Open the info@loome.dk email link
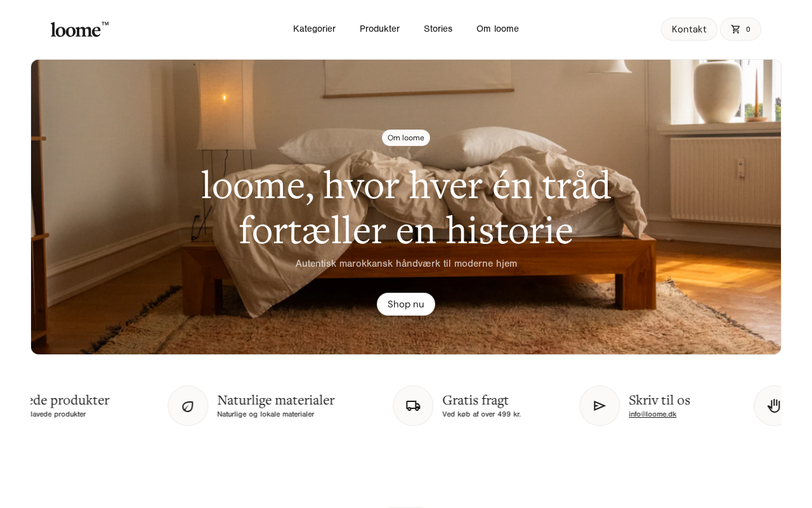Screen dimensions: 812x508 click(x=652, y=414)
